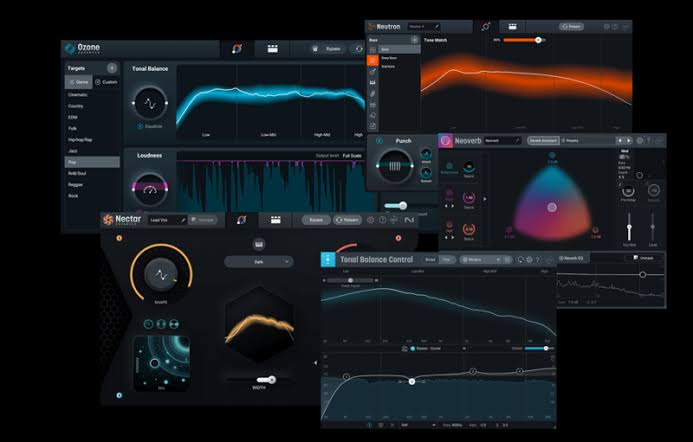Click the Bypass button in Nectar
The width and height of the screenshot is (693, 442).
[x=316, y=220]
